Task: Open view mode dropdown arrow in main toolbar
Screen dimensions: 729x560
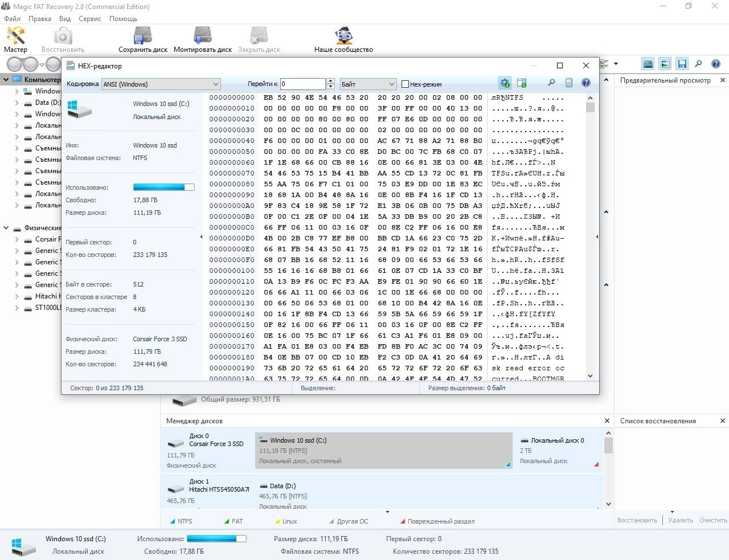Action: tap(616, 64)
